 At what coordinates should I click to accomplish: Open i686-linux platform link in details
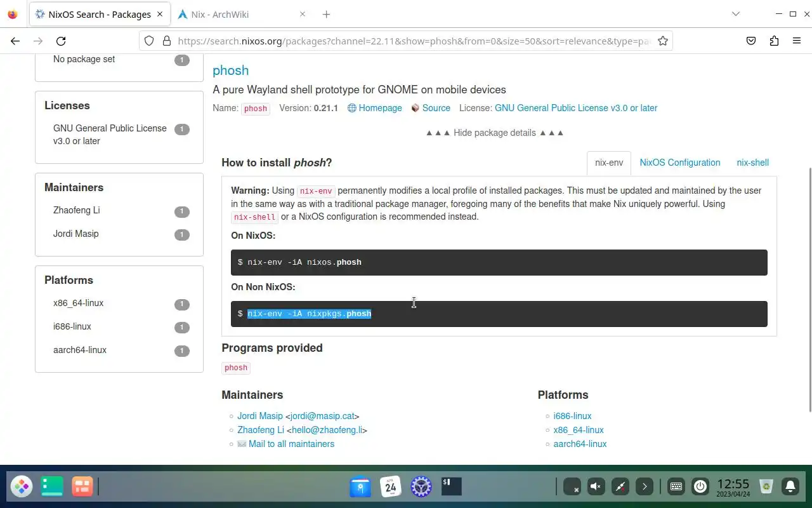(x=572, y=416)
